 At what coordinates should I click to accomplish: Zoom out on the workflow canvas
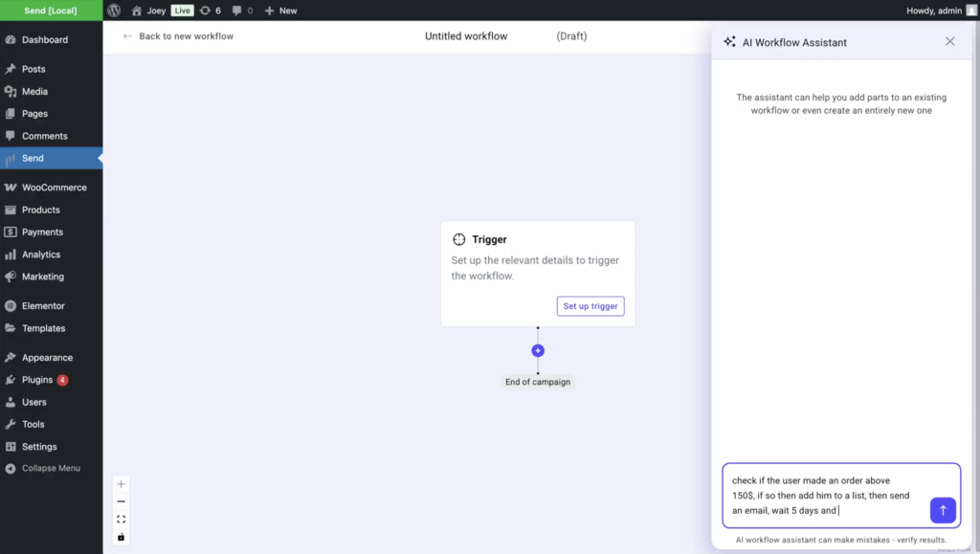pos(122,501)
